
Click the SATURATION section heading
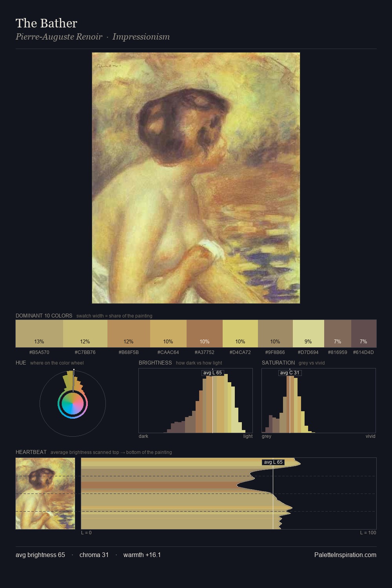pyautogui.click(x=278, y=363)
